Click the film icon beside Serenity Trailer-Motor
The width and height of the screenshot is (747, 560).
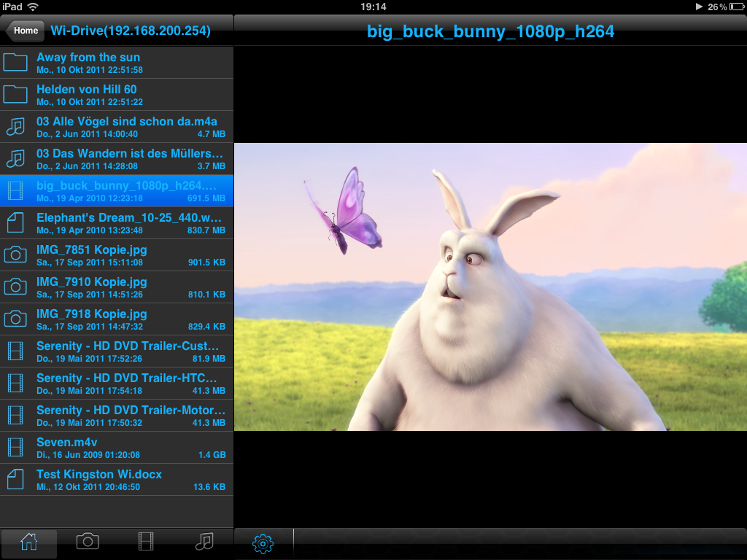click(15, 415)
